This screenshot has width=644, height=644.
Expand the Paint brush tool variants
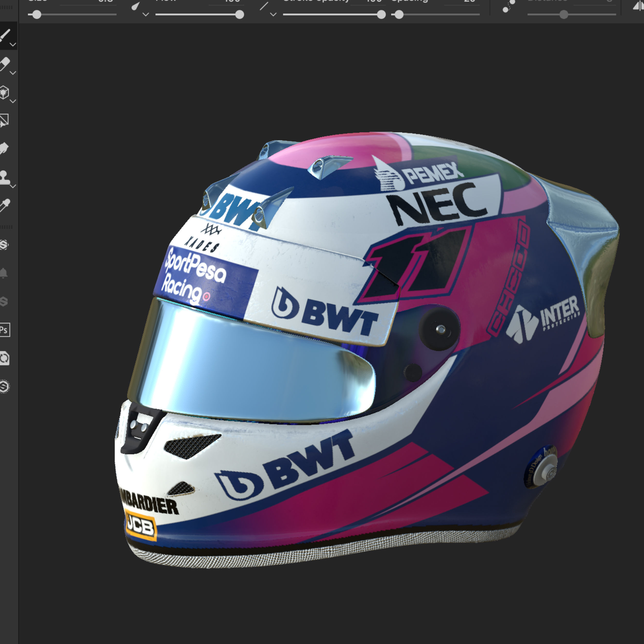(13, 44)
